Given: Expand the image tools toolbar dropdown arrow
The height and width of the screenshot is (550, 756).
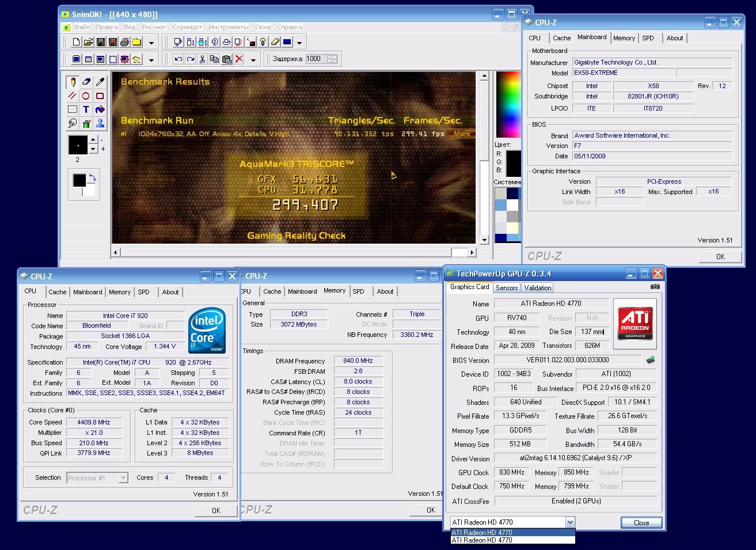Looking at the screenshot, I should (299, 43).
